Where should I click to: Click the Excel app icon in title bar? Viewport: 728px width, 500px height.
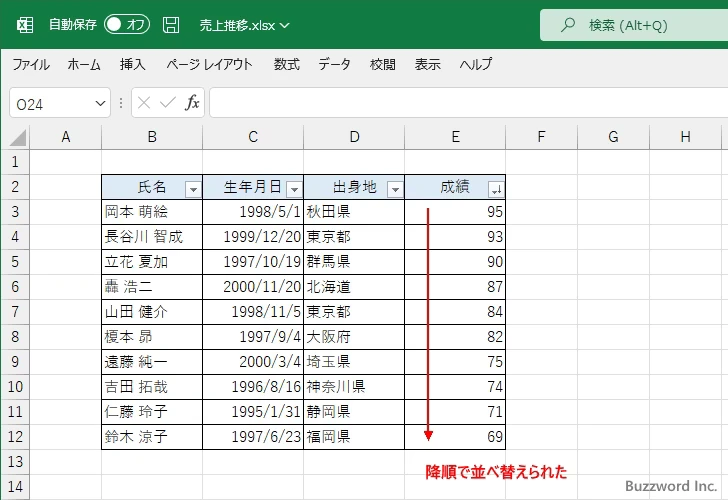[25, 24]
